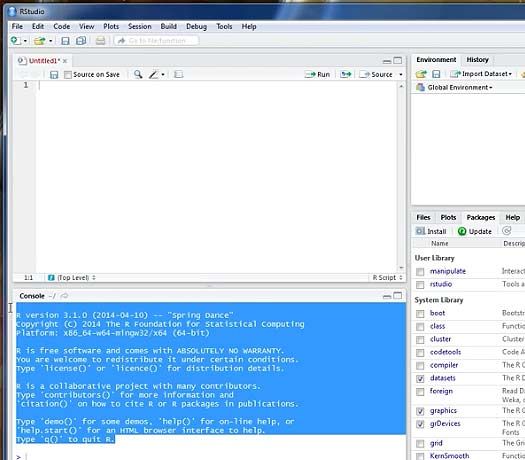This screenshot has height=460, width=525.
Task: Click the console working directory arrow icon
Action: coord(64,296)
